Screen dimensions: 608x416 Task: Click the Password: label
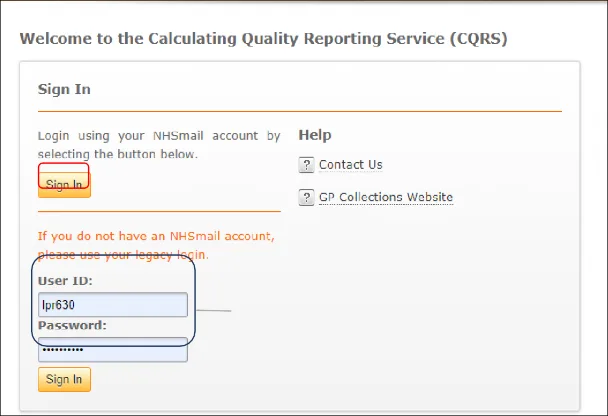[72, 325]
